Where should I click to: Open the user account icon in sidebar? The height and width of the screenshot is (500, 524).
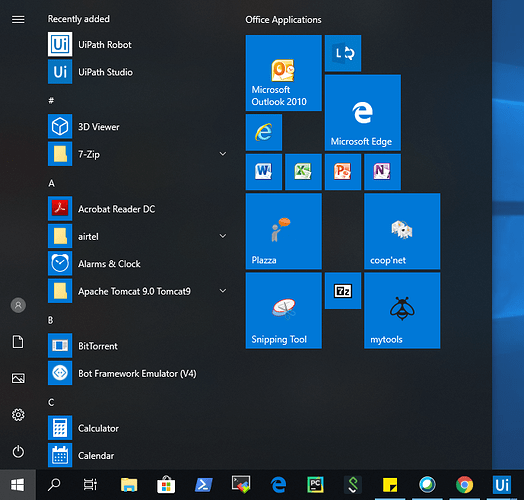[x=18, y=305]
